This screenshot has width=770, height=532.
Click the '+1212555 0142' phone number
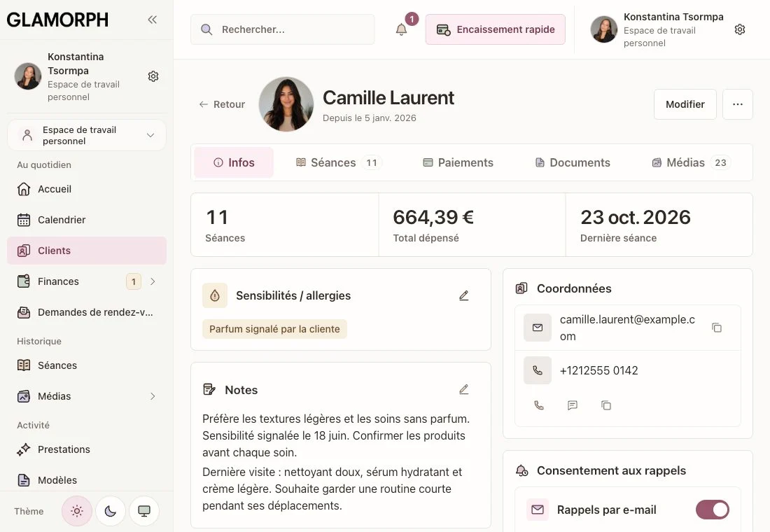point(598,370)
